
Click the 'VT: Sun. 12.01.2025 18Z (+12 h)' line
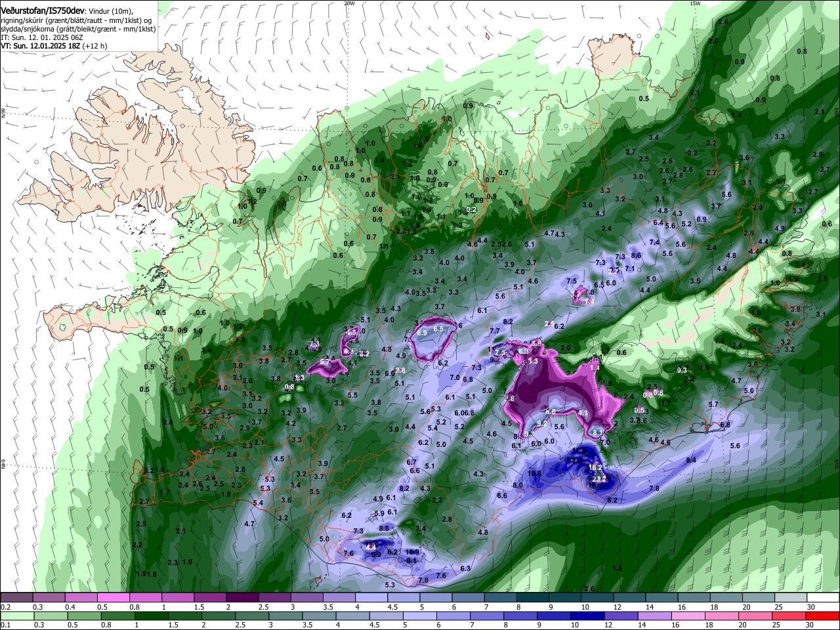(54, 46)
